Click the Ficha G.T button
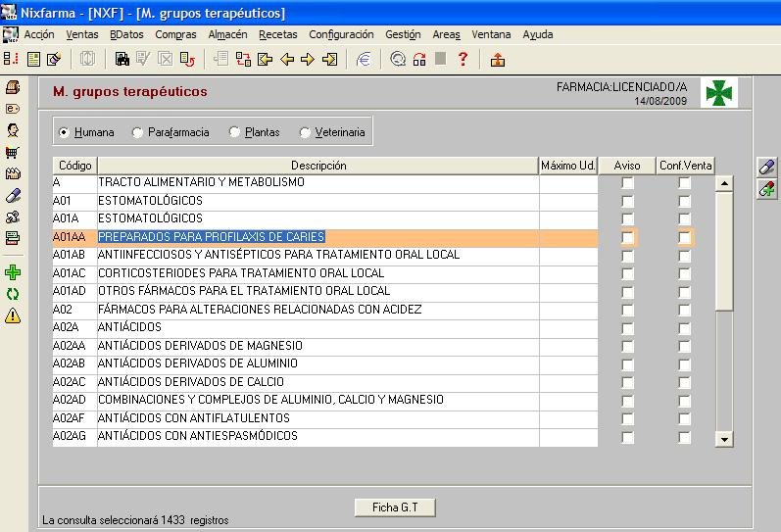Image resolution: width=781 pixels, height=532 pixels. 395,508
